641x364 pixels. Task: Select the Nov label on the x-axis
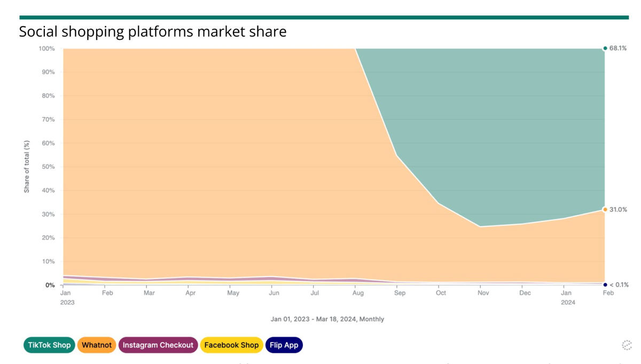(483, 293)
